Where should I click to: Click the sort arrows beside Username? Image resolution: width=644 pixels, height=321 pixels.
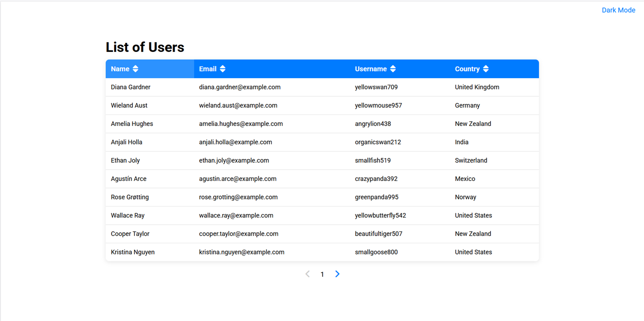tap(393, 69)
